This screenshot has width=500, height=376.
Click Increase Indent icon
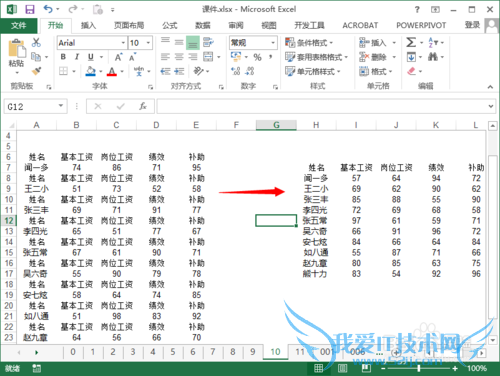[179, 71]
